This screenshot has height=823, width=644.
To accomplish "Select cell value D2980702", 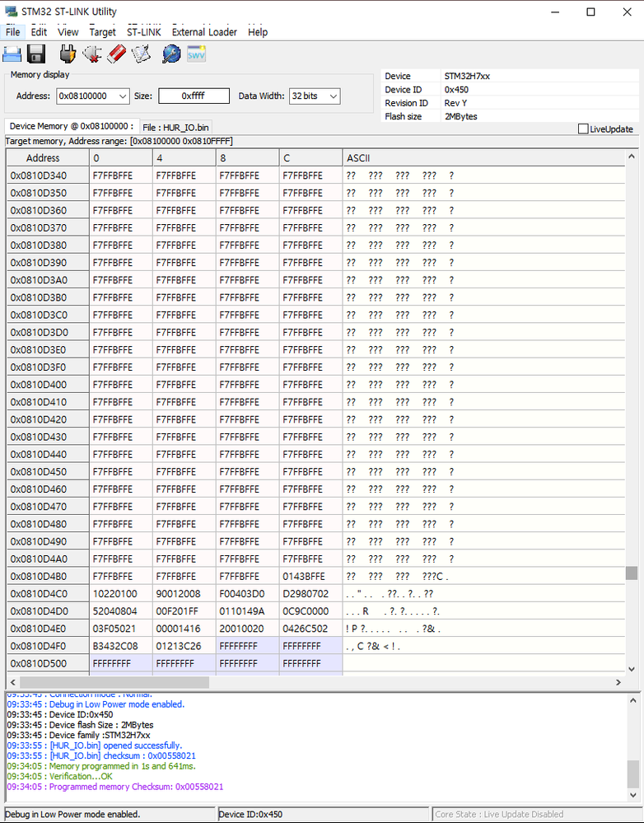I will click(x=310, y=594).
